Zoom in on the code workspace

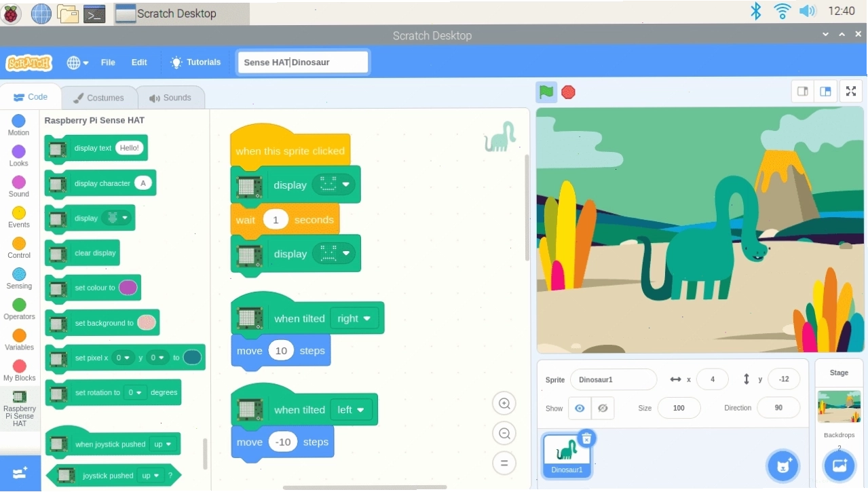[504, 404]
